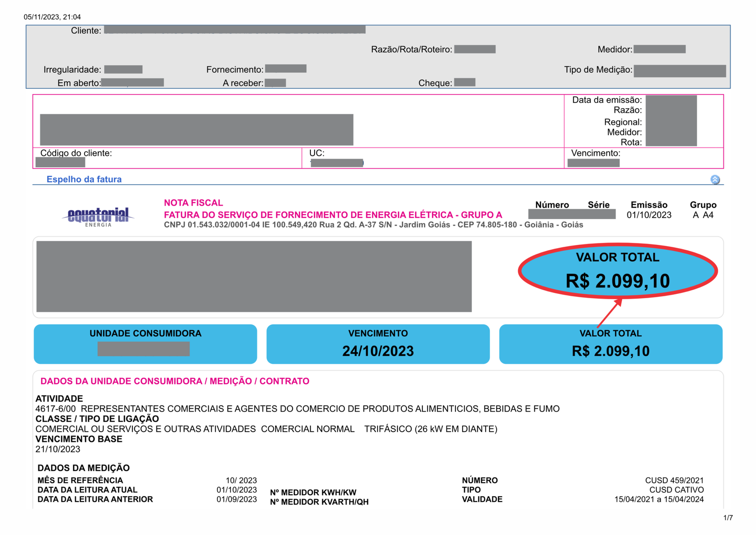The height and width of the screenshot is (535, 756).
Task: Select the 05/11/2023, 21:04 print timestamp
Action: [52, 17]
